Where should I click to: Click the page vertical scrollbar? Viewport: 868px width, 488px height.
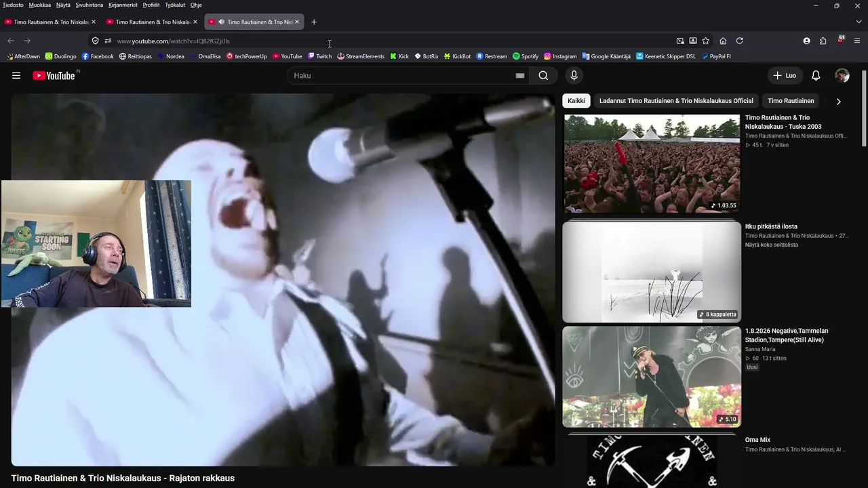pos(863,108)
